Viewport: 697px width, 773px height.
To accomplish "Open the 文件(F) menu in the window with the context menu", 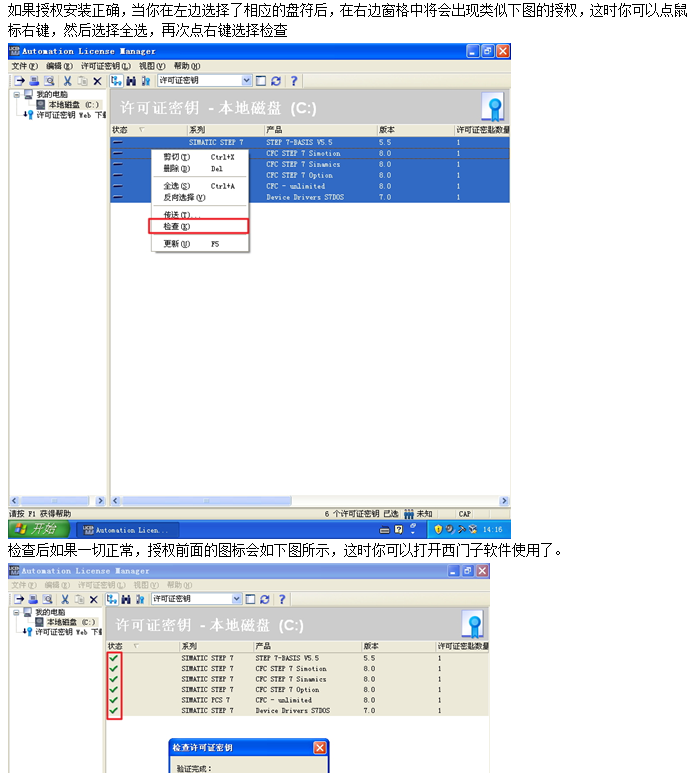I will [25, 66].
